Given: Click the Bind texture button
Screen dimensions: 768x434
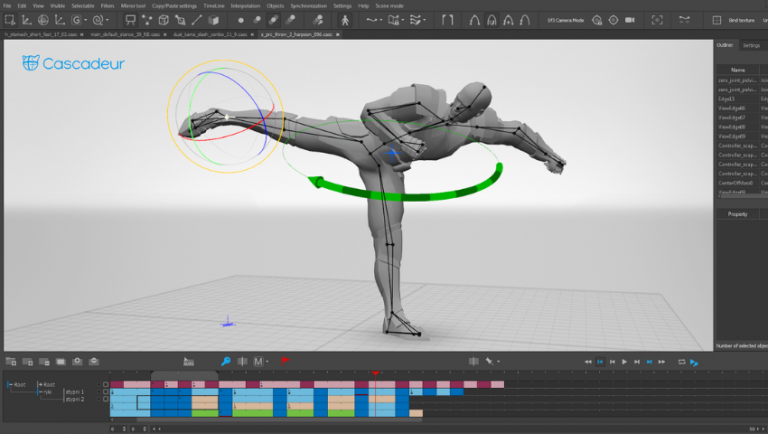Looking at the screenshot, I should coord(741,20).
